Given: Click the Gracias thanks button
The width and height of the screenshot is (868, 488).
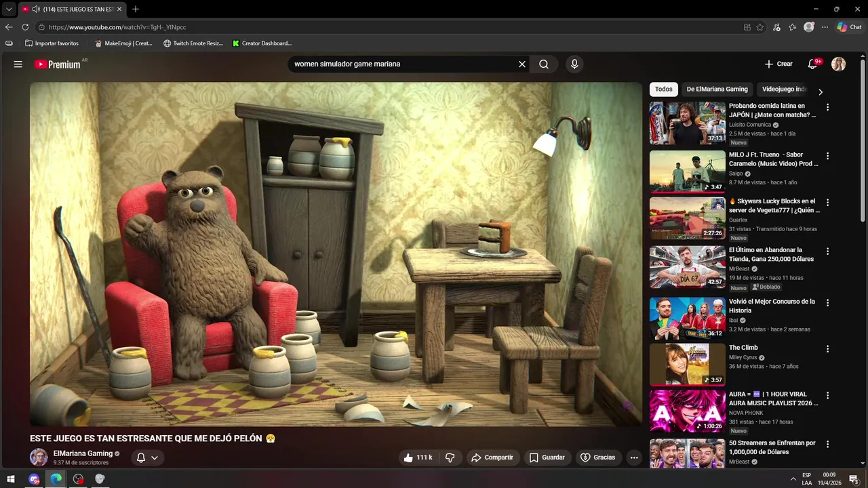Looking at the screenshot, I should [599, 457].
